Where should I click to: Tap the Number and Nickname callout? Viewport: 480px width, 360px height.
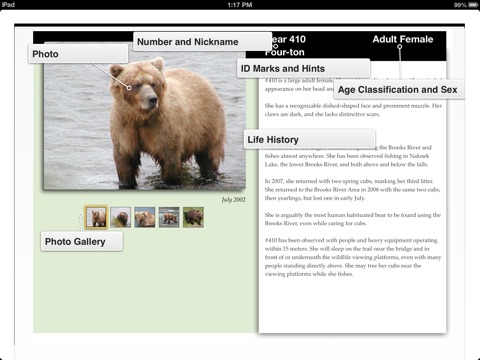tap(202, 42)
